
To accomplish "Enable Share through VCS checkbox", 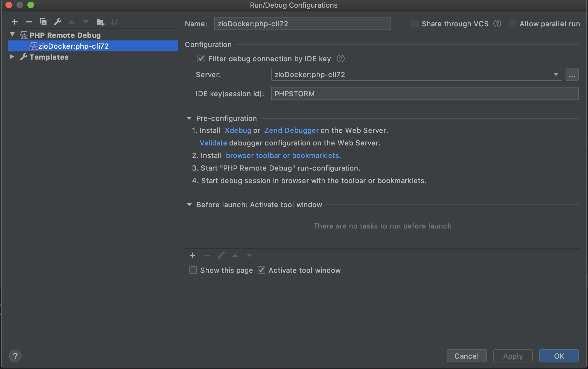I will [x=415, y=24].
